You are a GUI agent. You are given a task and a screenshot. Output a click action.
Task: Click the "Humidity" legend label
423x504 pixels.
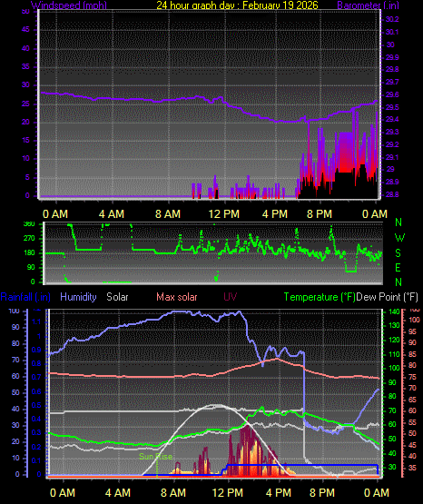(x=78, y=297)
